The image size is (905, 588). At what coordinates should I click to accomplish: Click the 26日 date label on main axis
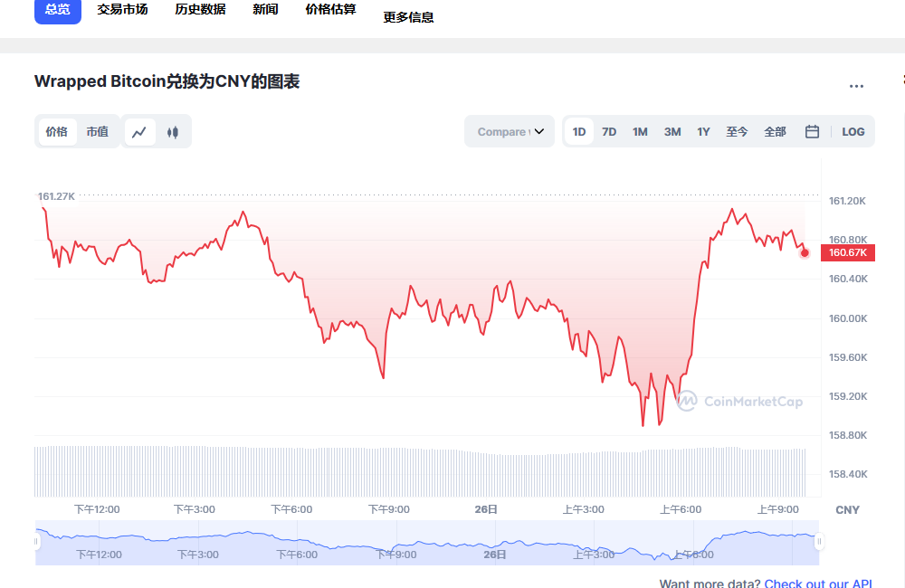(x=486, y=509)
